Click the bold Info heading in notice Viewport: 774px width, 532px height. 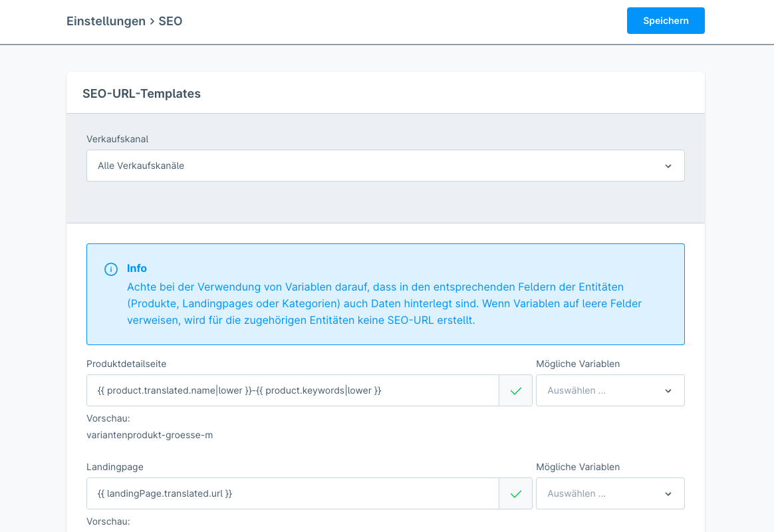pyautogui.click(x=137, y=269)
